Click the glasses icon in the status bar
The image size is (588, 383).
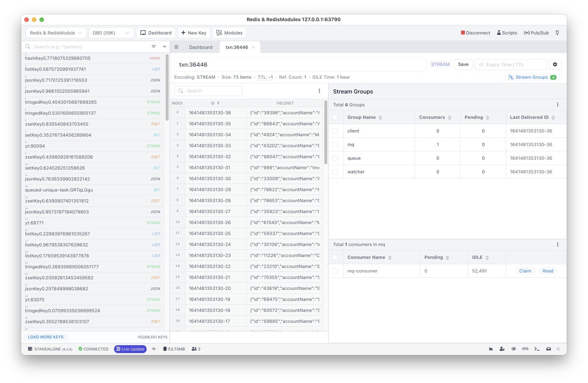[x=525, y=349]
